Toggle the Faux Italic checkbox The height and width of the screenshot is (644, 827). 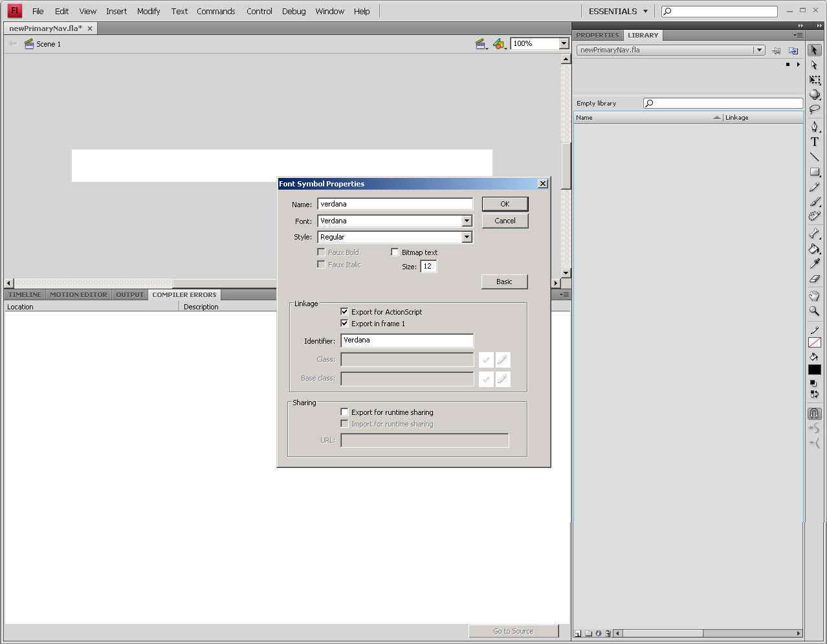(x=321, y=264)
